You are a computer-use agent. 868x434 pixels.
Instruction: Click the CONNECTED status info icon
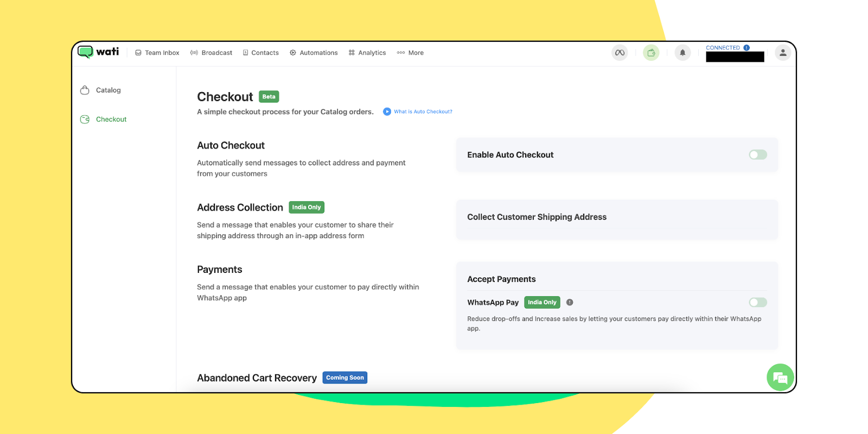[x=746, y=48]
